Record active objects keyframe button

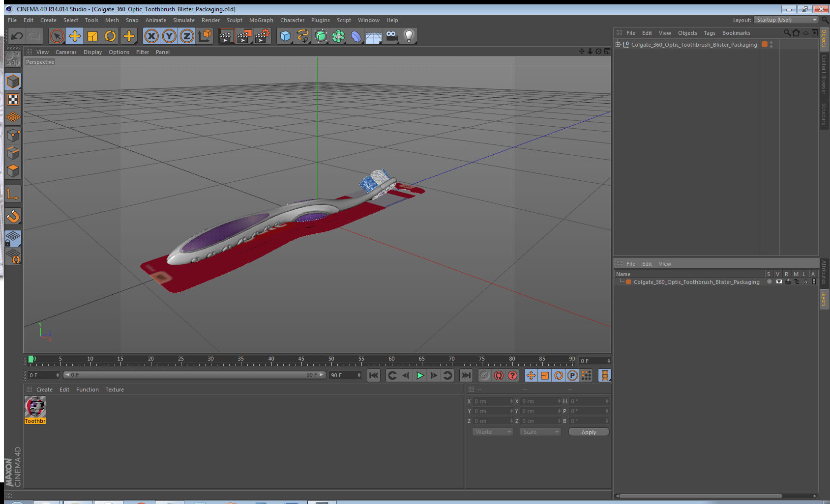click(x=485, y=375)
